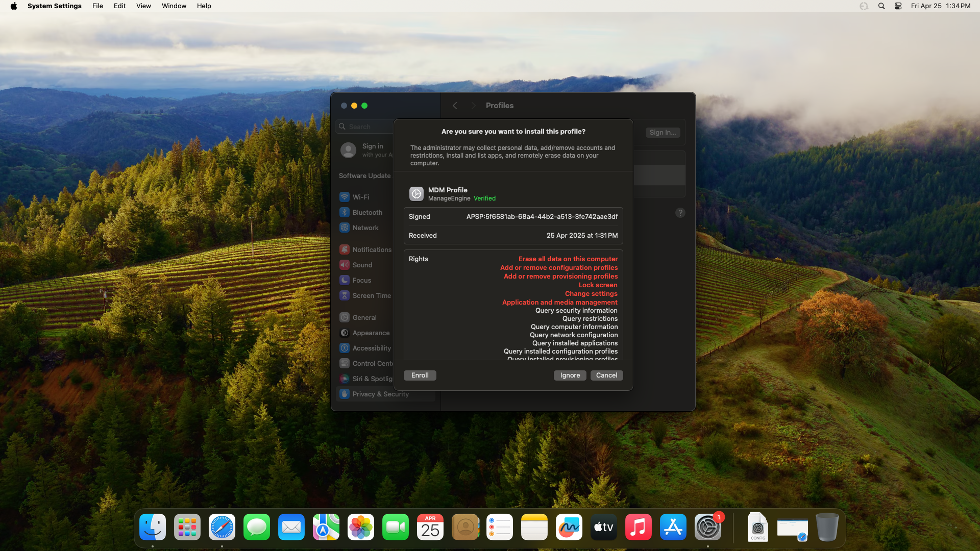This screenshot has width=980, height=551.
Task: Open Control Center from the menu bar
Action: point(898,6)
